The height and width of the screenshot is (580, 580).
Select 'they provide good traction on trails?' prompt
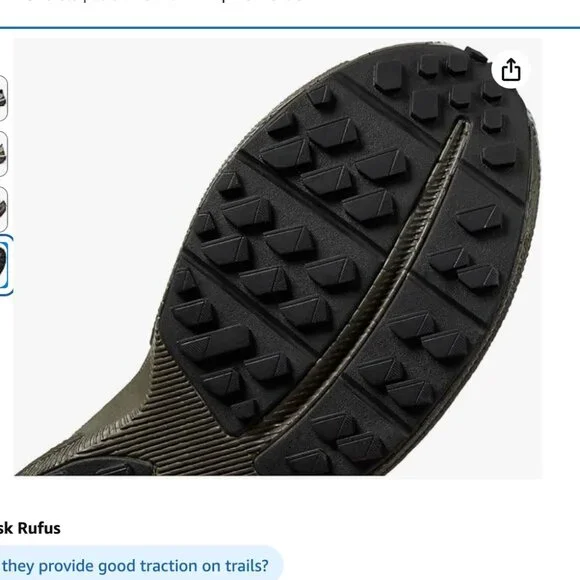[135, 566]
